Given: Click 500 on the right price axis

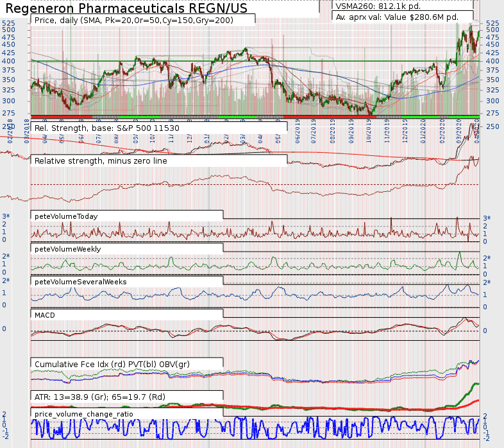Looking at the screenshot, I should coord(492,30).
